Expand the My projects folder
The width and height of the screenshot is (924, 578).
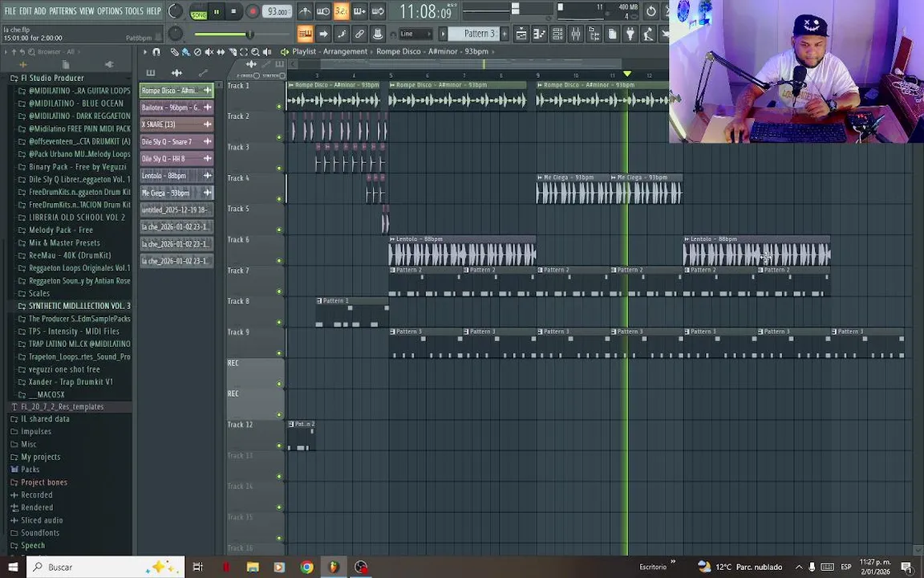coord(40,457)
